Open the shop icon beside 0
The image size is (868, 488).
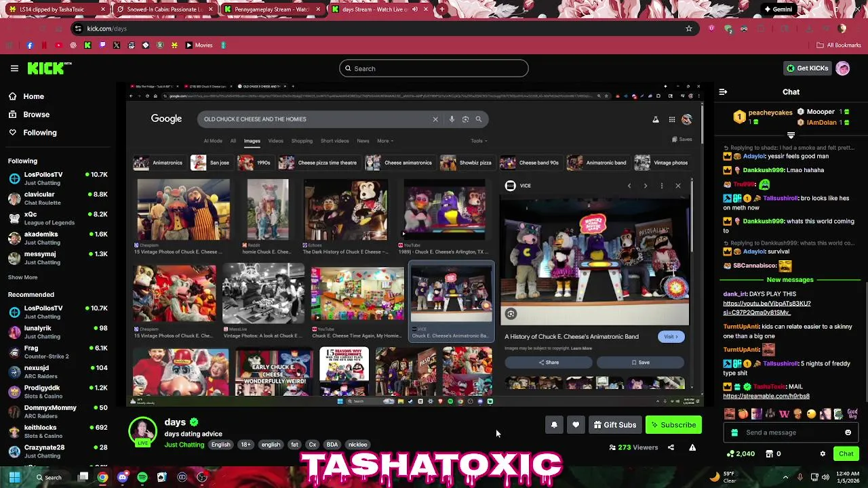(770, 454)
